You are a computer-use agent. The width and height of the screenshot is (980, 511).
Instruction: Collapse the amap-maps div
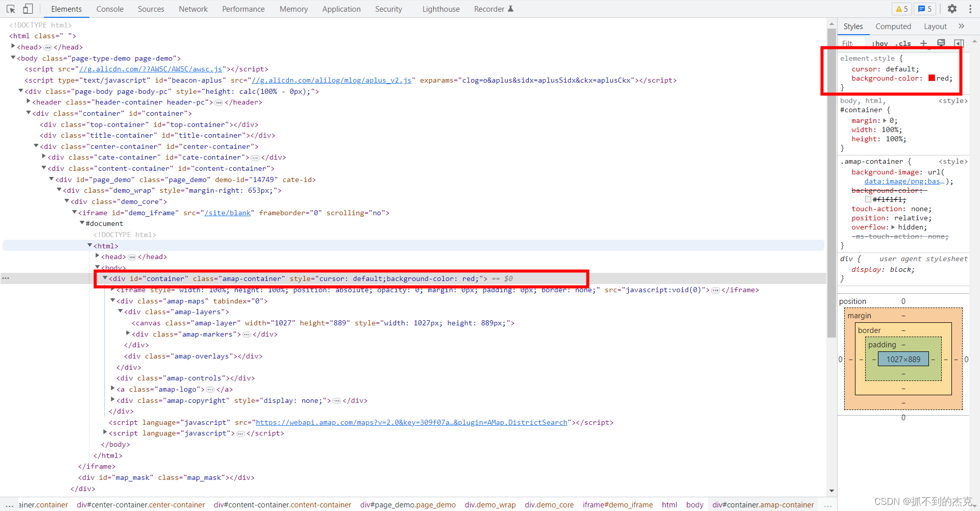tap(113, 301)
